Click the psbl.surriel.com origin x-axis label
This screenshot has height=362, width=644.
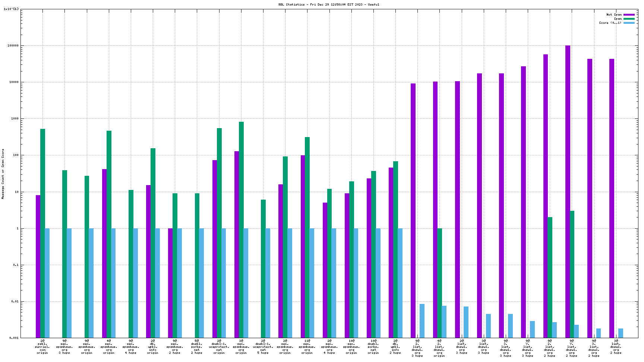[x=42, y=347]
